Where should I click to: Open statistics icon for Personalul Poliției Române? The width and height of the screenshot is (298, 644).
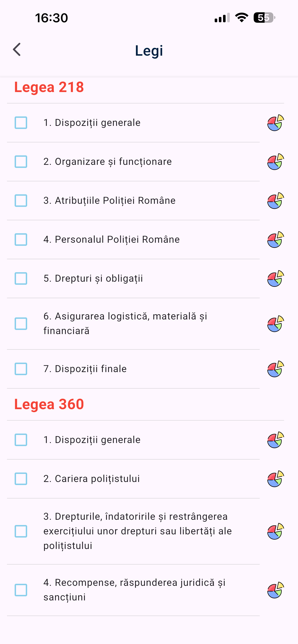276,239
